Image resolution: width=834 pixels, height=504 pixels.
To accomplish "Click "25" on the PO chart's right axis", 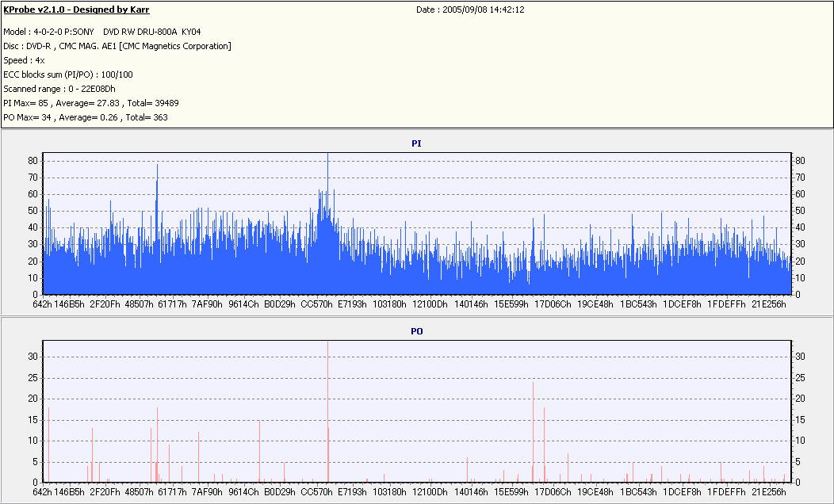I will point(800,378).
